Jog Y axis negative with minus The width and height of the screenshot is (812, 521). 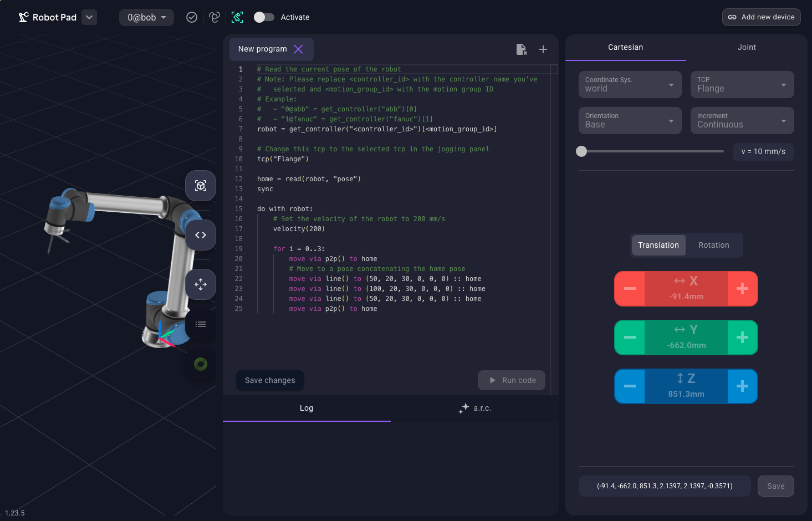(x=630, y=338)
